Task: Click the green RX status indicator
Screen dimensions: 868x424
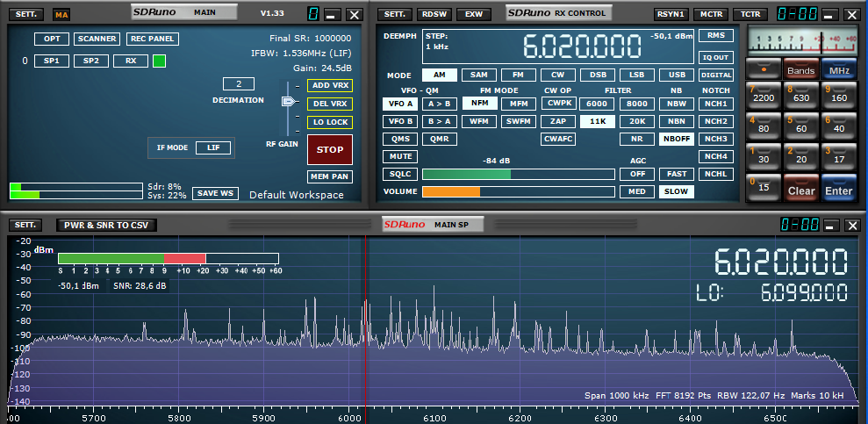Action: click(160, 61)
